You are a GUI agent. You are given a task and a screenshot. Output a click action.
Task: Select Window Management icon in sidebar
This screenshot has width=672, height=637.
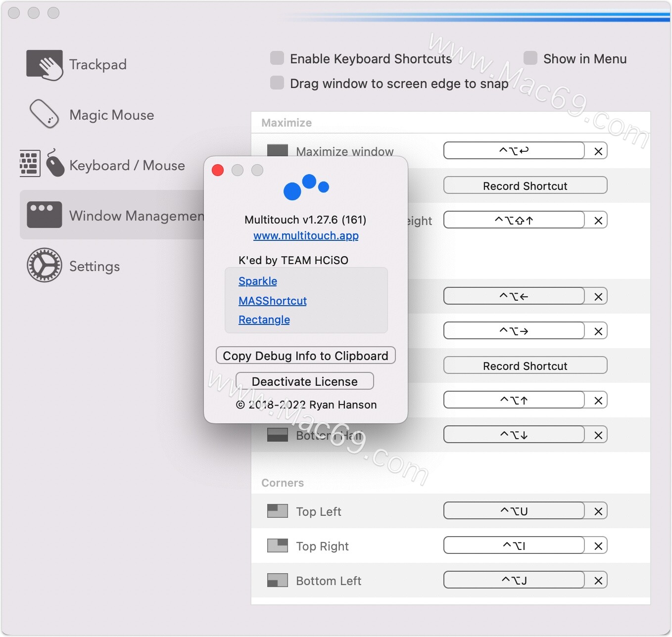pos(45,215)
